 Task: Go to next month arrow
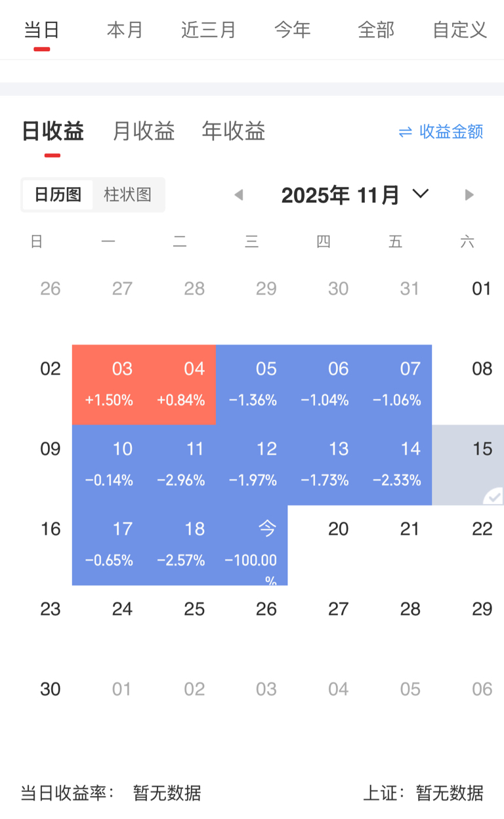(469, 195)
